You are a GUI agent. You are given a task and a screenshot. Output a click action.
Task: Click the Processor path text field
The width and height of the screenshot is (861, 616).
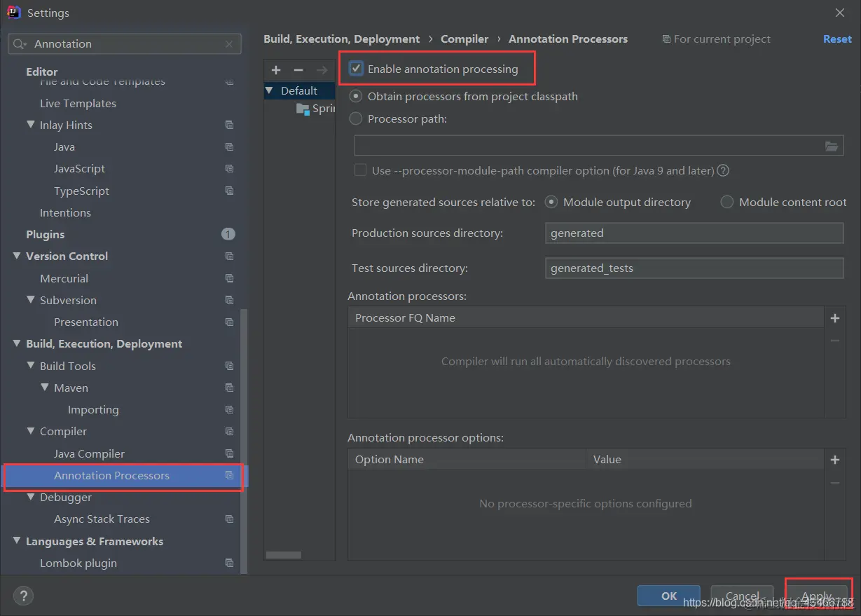(588, 146)
